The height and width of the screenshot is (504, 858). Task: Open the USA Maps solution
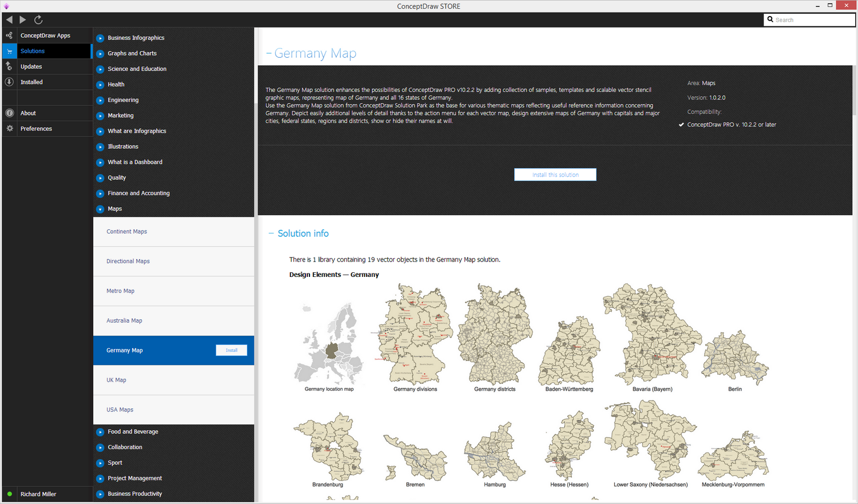point(173,410)
